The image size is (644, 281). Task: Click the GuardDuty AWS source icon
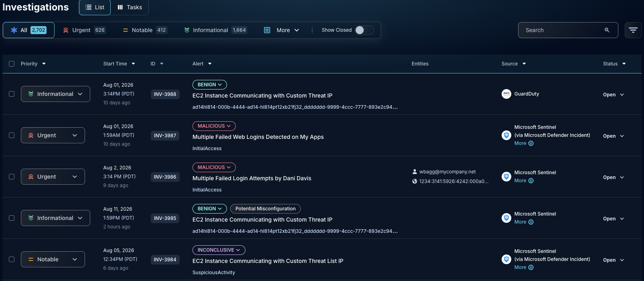coord(506,94)
